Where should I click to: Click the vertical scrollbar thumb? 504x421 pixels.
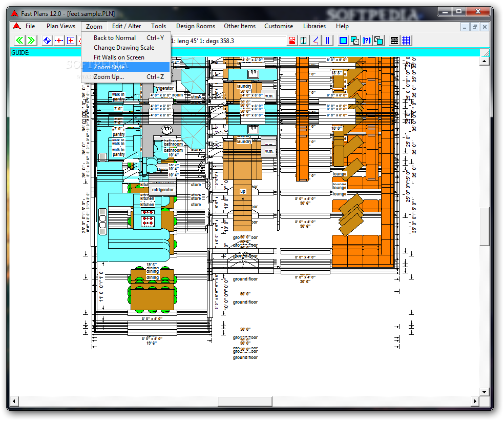pos(485,227)
